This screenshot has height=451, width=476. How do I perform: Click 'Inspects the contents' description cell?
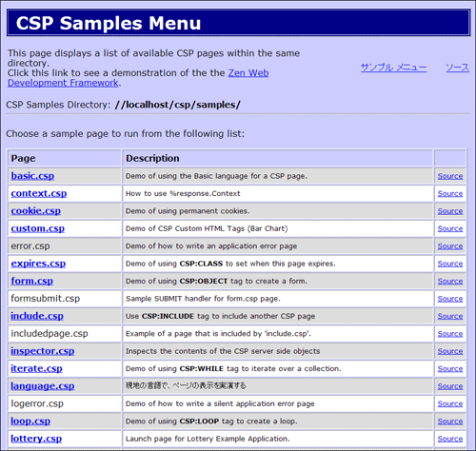point(223,351)
